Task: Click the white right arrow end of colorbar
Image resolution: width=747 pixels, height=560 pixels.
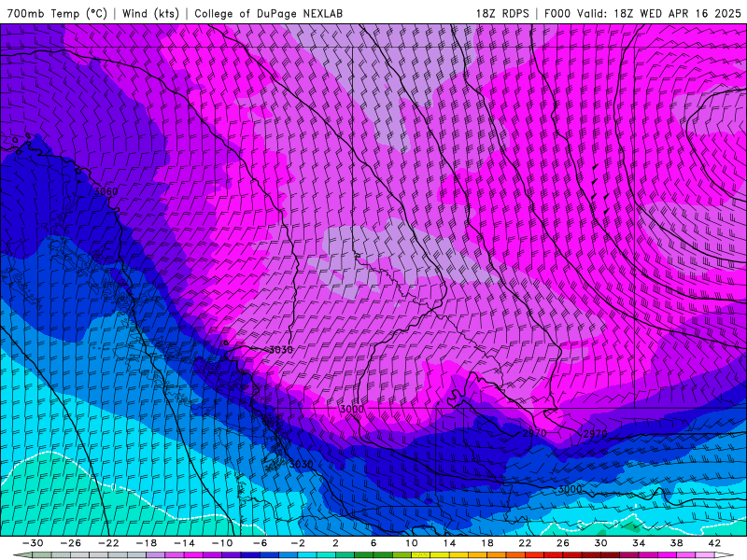Action: point(724,555)
